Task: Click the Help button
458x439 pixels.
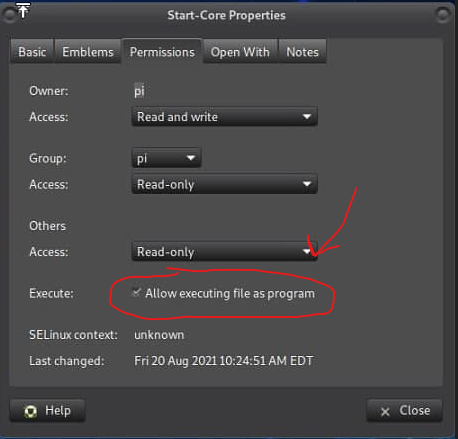Action: click(48, 411)
